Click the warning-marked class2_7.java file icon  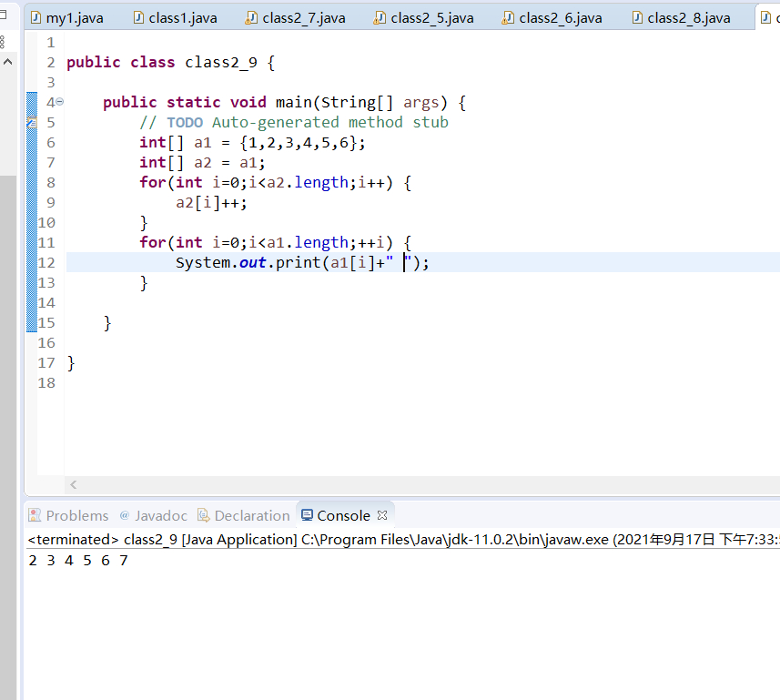250,17
